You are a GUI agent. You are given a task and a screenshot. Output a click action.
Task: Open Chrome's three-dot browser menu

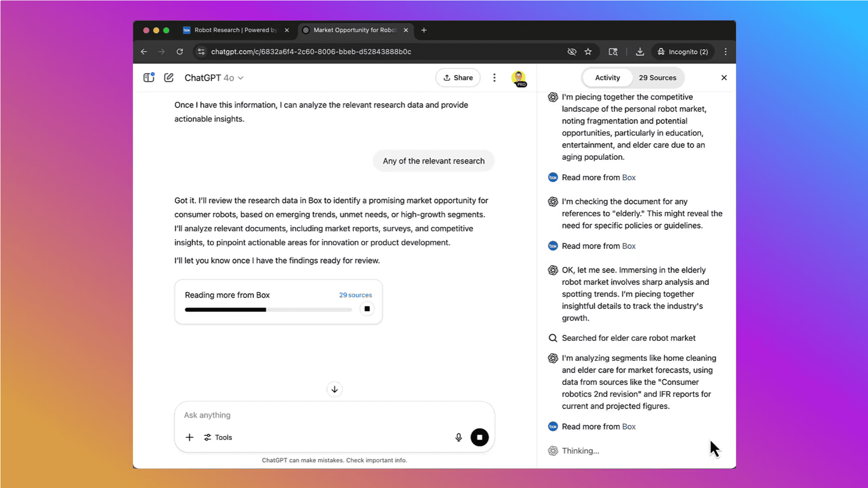[x=726, y=52]
